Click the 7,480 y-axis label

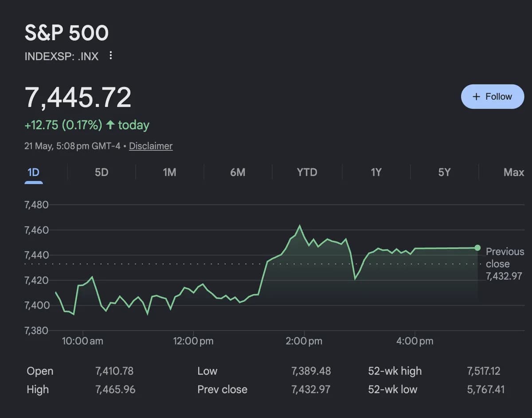[x=36, y=205]
